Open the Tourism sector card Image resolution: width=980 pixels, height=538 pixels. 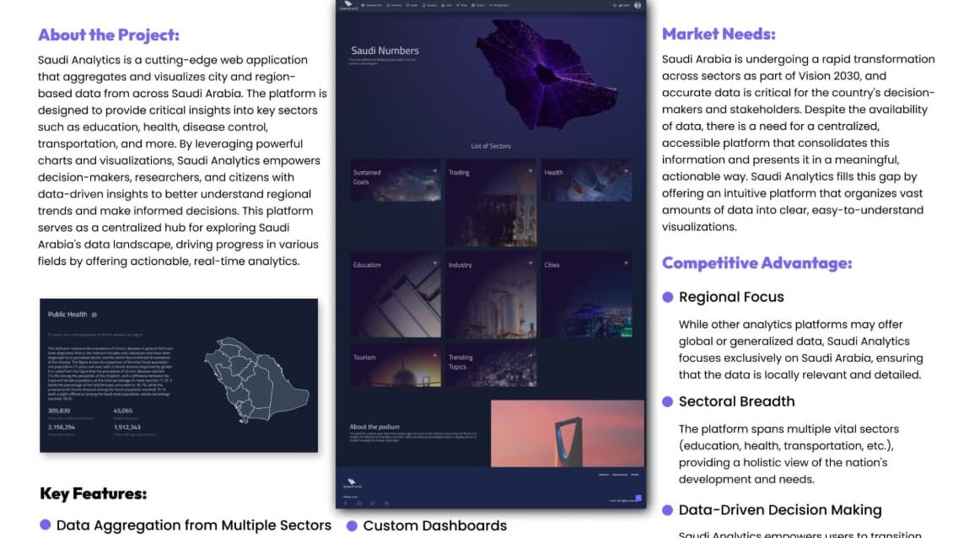pyautogui.click(x=396, y=365)
